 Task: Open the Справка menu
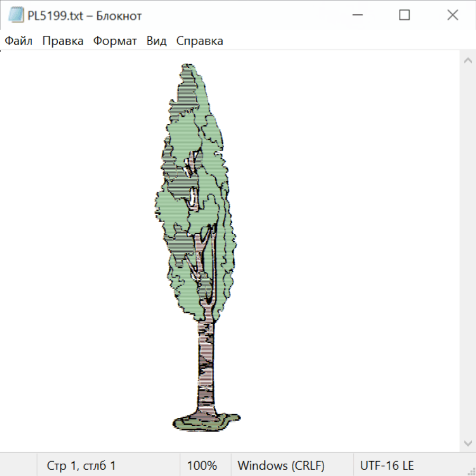(x=199, y=41)
